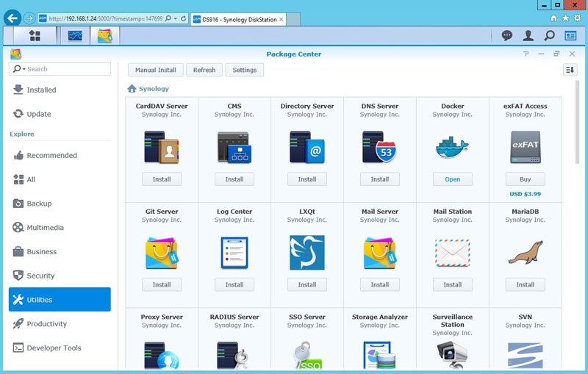Select the Backup category
588x374 pixels.
[x=60, y=204]
